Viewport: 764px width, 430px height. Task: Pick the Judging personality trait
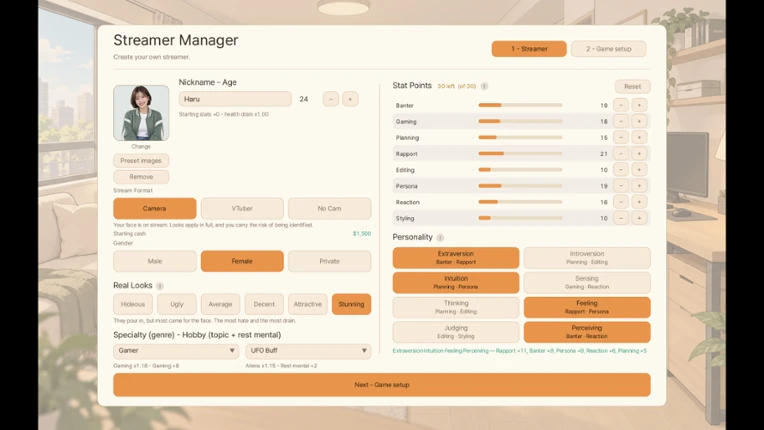tap(456, 332)
